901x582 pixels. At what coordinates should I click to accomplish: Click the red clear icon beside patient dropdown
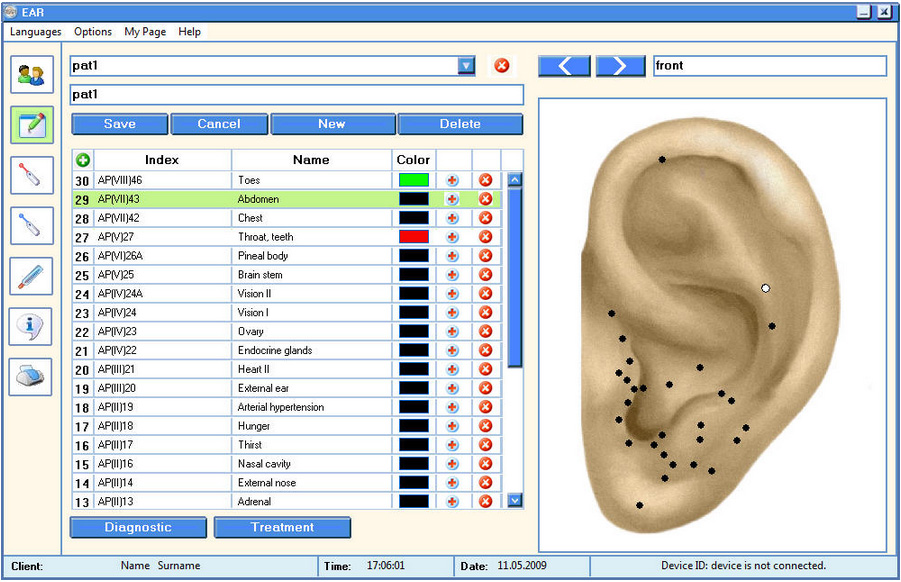[502, 66]
